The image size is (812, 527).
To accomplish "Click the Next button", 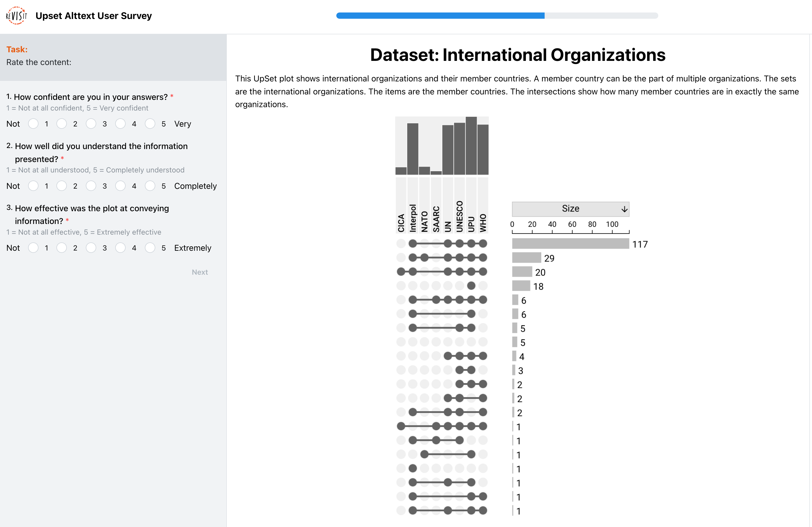I will 199,272.
